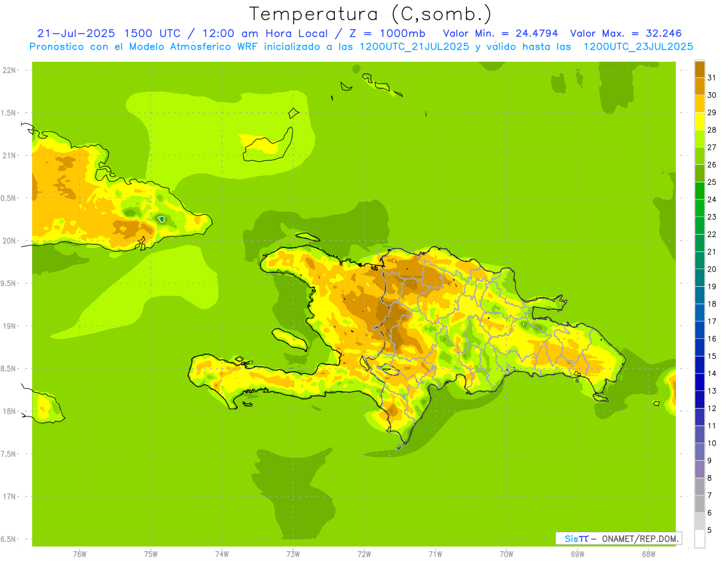Image resolution: width=728 pixels, height=562 pixels.
Task: Click the '20N' latitude label
Action: tap(8, 241)
